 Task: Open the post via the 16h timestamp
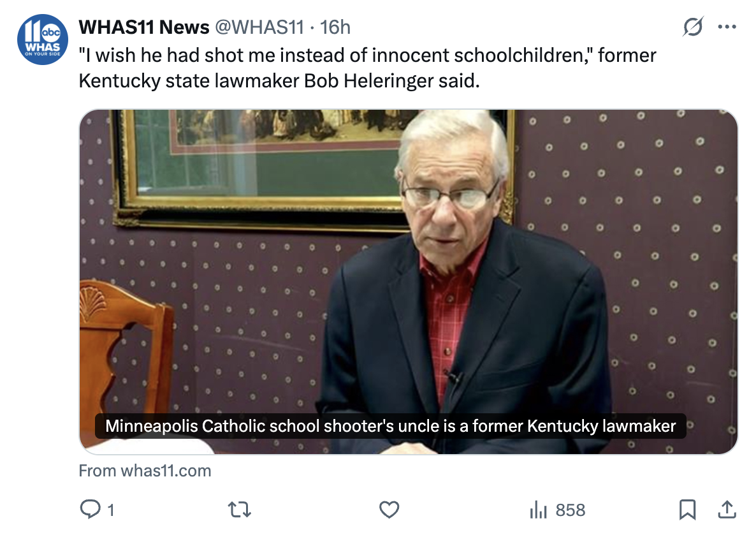[x=335, y=27]
